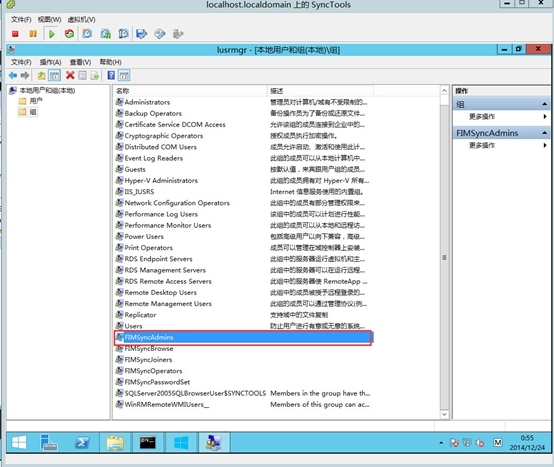The height and width of the screenshot is (467, 554).
Task: Open the command prompt taskbar icon
Action: (147, 442)
